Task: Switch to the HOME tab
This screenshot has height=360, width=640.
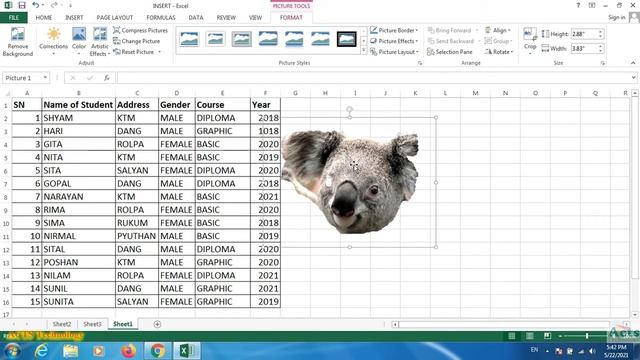Action: (44, 18)
